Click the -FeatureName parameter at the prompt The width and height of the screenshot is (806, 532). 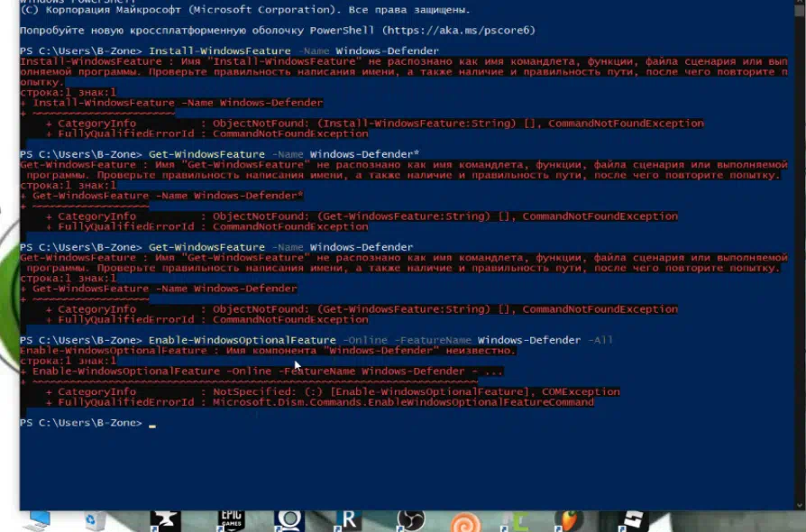coord(433,340)
